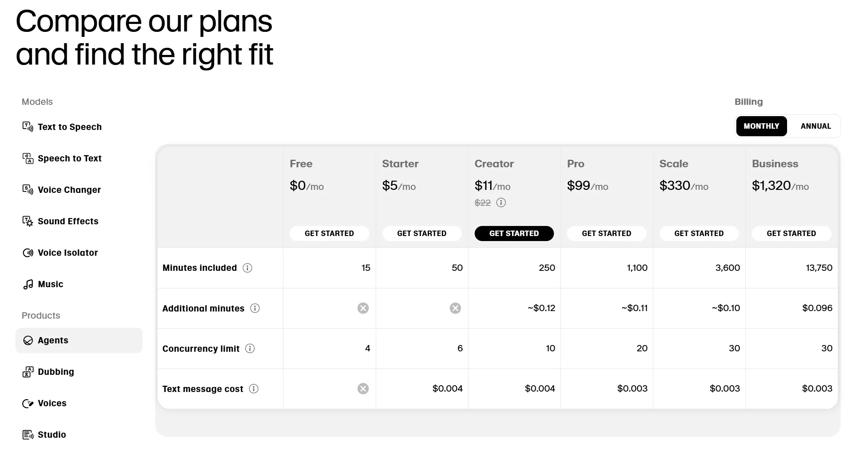Click the Additional minutes info icon
The height and width of the screenshot is (462, 868).
[x=255, y=308]
